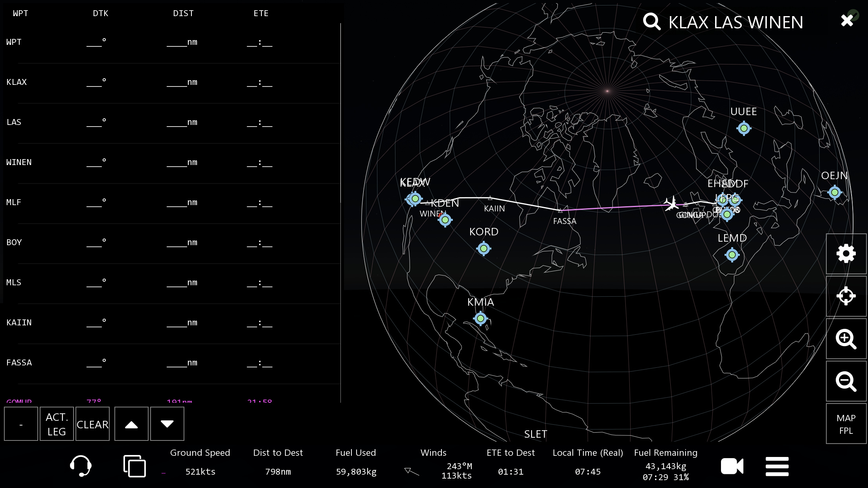Open the camera view icon

[732, 466]
